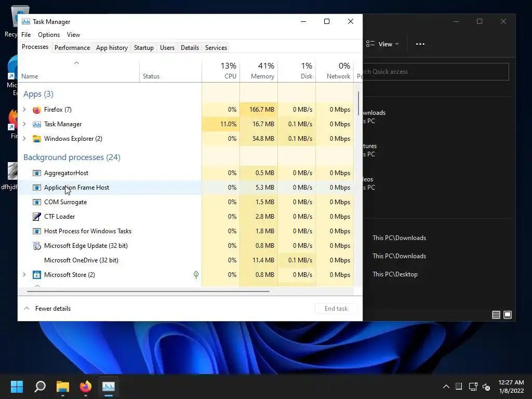Click the muted volume tray icon
Image resolution: width=532 pixels, height=399 pixels.
tap(486, 387)
